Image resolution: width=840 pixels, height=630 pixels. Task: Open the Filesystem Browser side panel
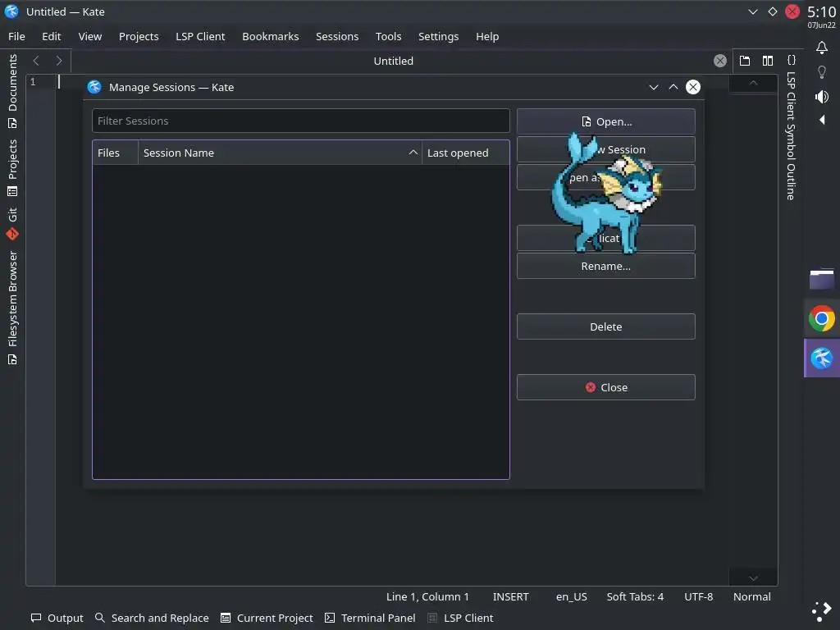point(12,308)
